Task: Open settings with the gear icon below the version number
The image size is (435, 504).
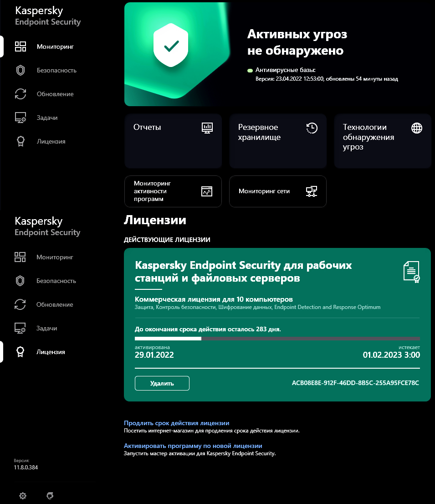Action: pyautogui.click(x=23, y=496)
